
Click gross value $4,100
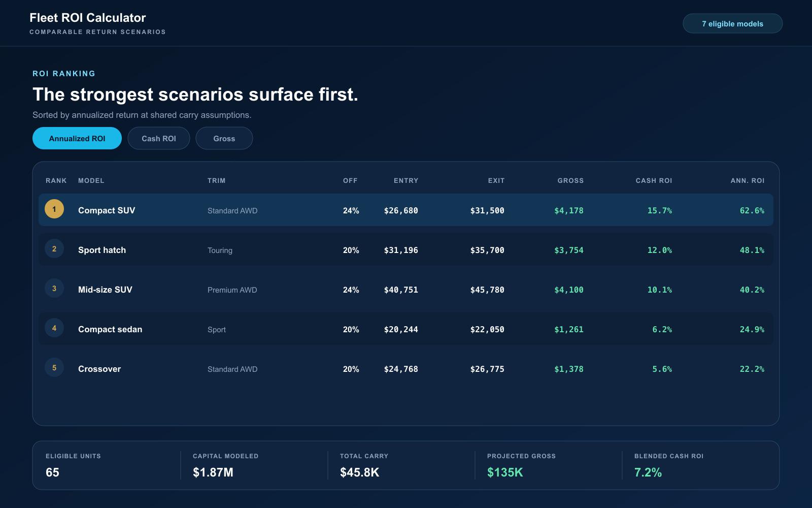[569, 290]
